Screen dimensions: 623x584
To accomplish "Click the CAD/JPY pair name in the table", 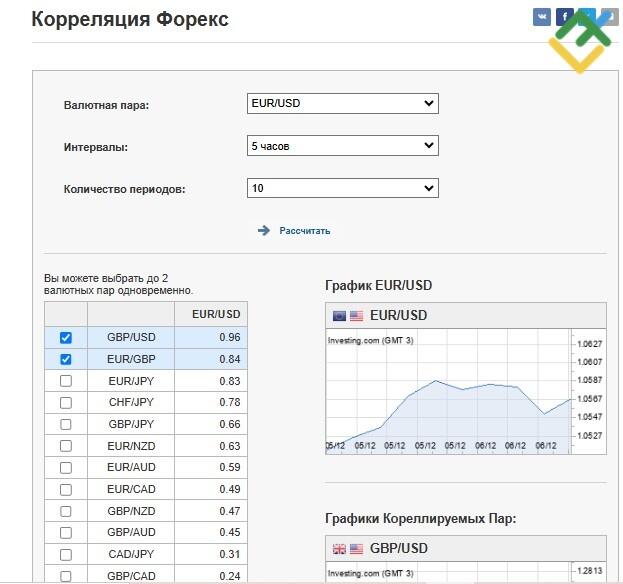I will tap(131, 554).
